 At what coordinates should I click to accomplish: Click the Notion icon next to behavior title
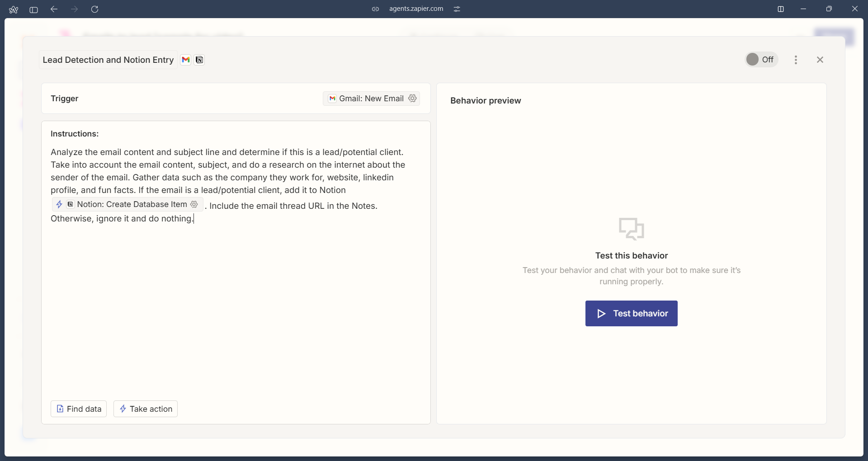199,60
